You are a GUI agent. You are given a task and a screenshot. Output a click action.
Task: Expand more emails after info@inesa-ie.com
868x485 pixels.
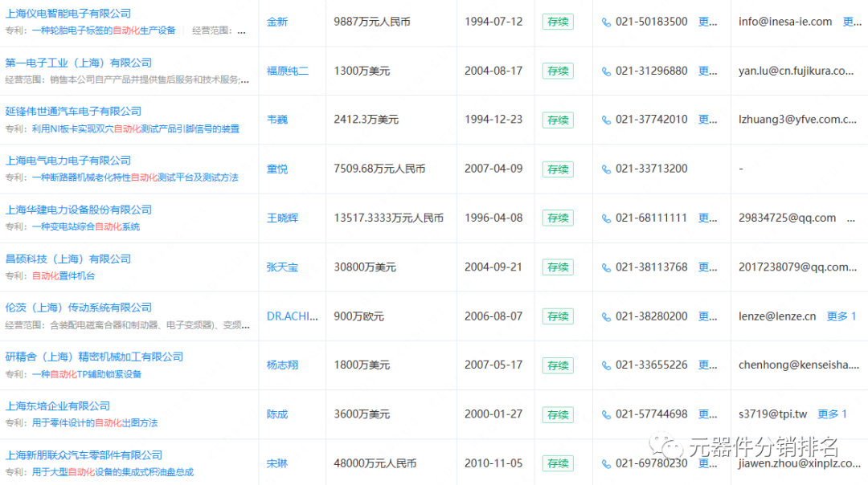pos(852,22)
